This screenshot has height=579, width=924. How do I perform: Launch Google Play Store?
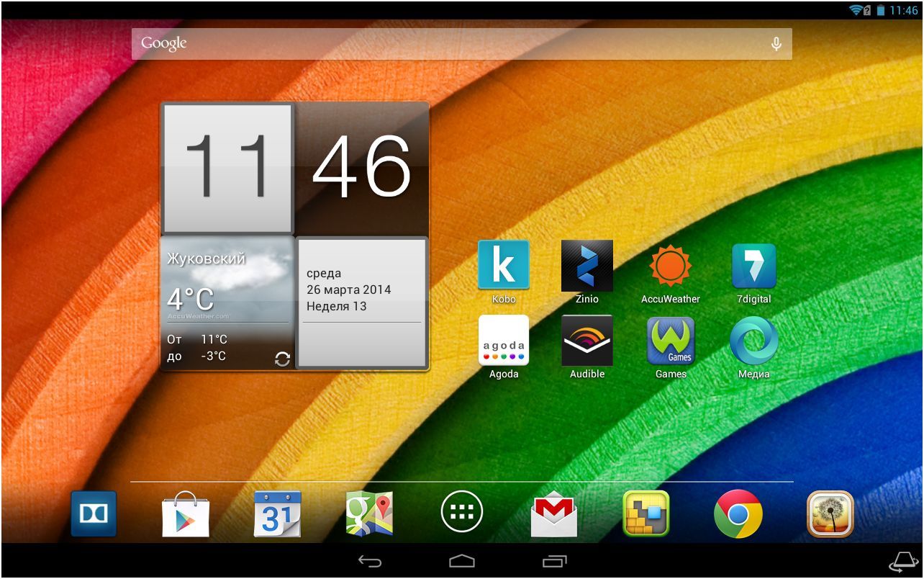click(185, 513)
